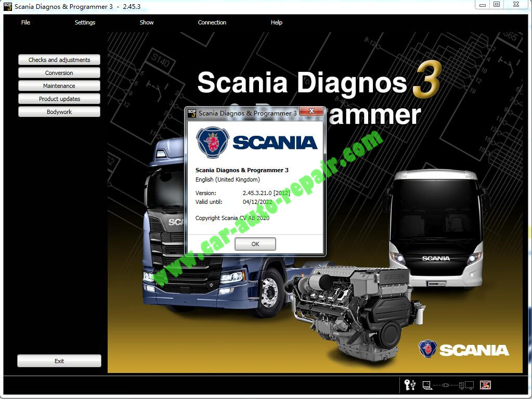This screenshot has width=532, height=399.
Task: Maximize the main SDP3 window
Action: point(496,5)
